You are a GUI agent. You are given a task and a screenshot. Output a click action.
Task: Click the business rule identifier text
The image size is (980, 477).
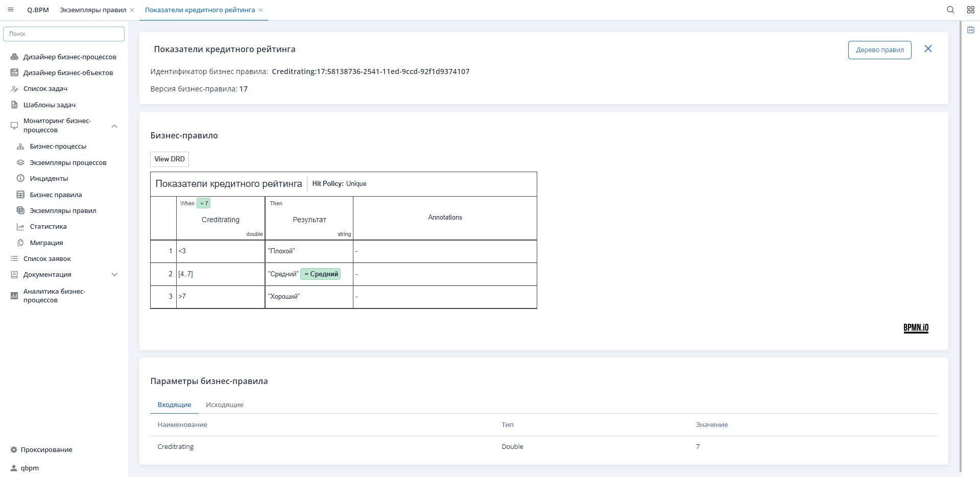click(371, 71)
